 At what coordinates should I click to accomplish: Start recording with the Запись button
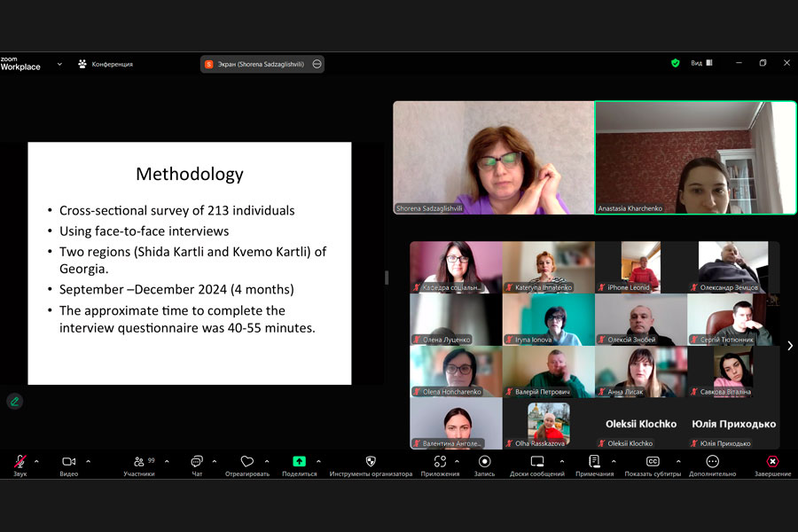tap(484, 462)
